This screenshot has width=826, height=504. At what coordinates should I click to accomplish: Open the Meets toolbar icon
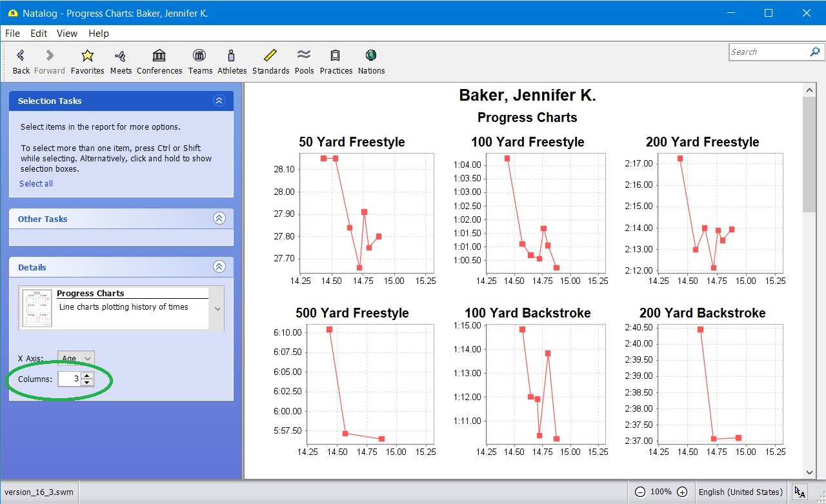120,56
